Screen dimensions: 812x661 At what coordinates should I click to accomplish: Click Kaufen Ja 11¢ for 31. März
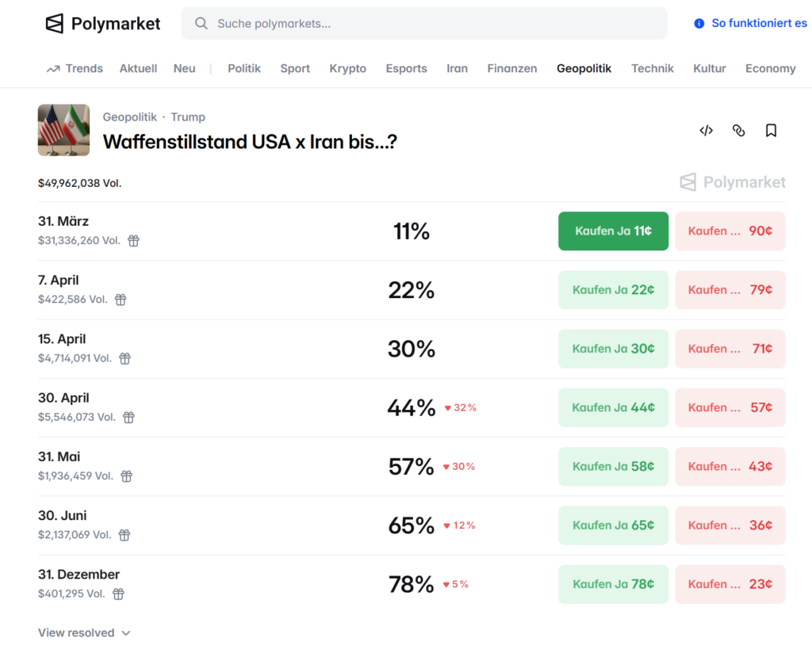[x=613, y=231]
